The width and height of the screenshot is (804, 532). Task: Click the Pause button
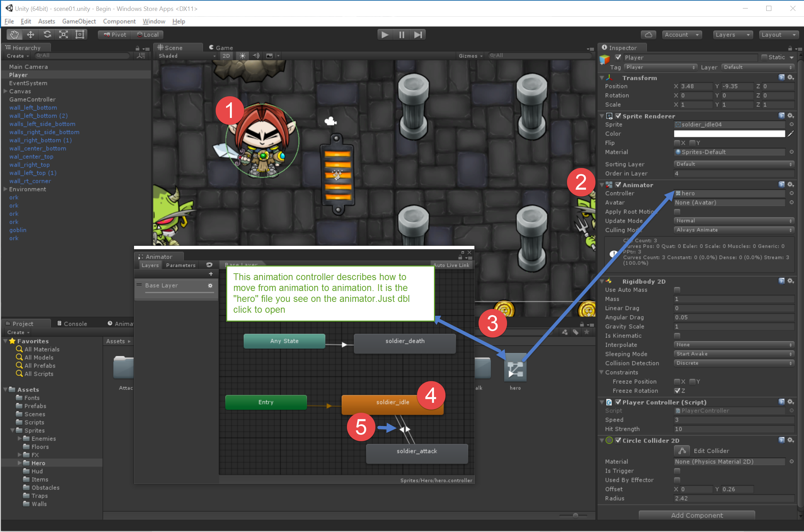tap(402, 35)
